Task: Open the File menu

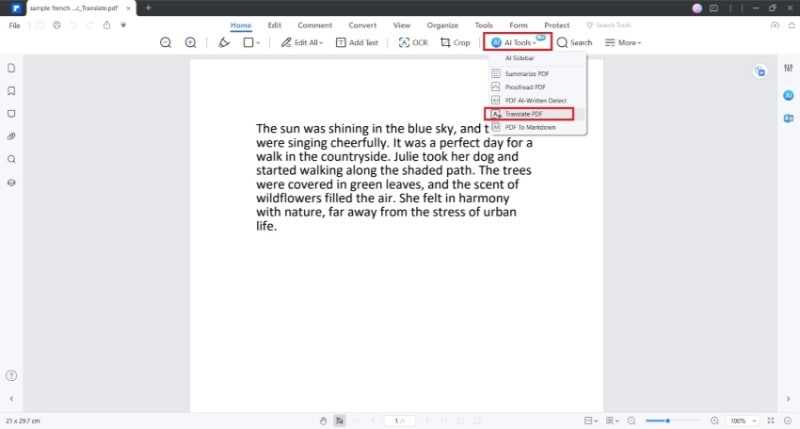Action: [14, 25]
